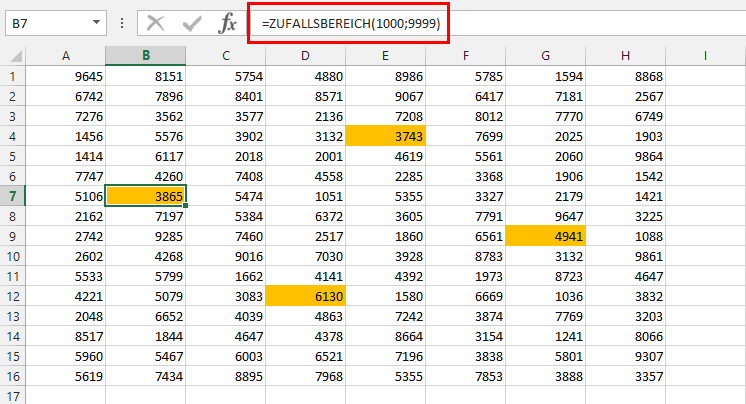746x404 pixels.
Task: Click the orange cell containing 4941
Action: click(x=546, y=236)
